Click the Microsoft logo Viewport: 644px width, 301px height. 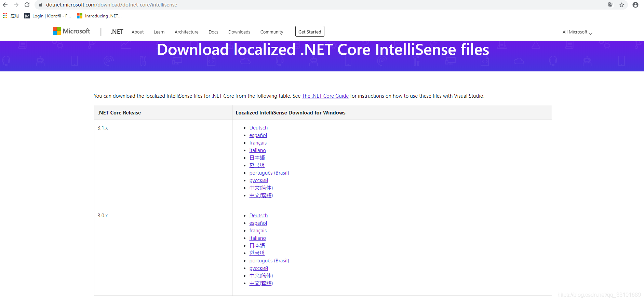(x=71, y=31)
